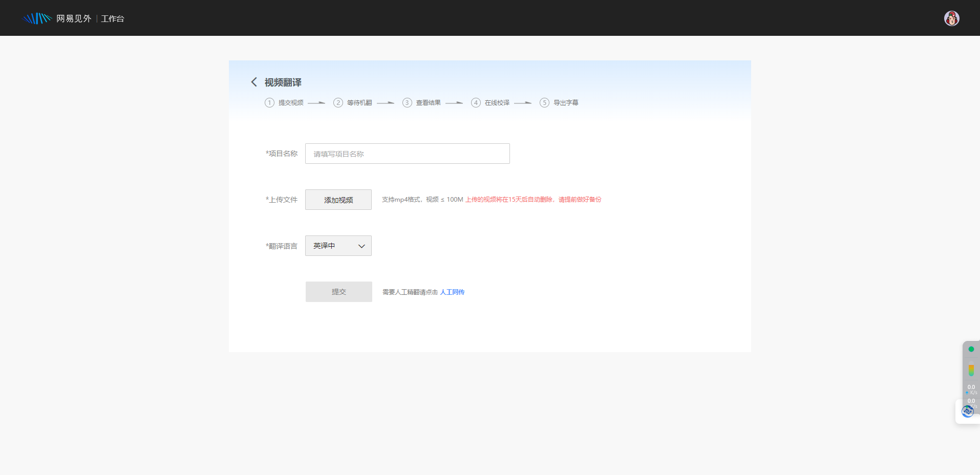Open the user avatar menu

point(951,18)
